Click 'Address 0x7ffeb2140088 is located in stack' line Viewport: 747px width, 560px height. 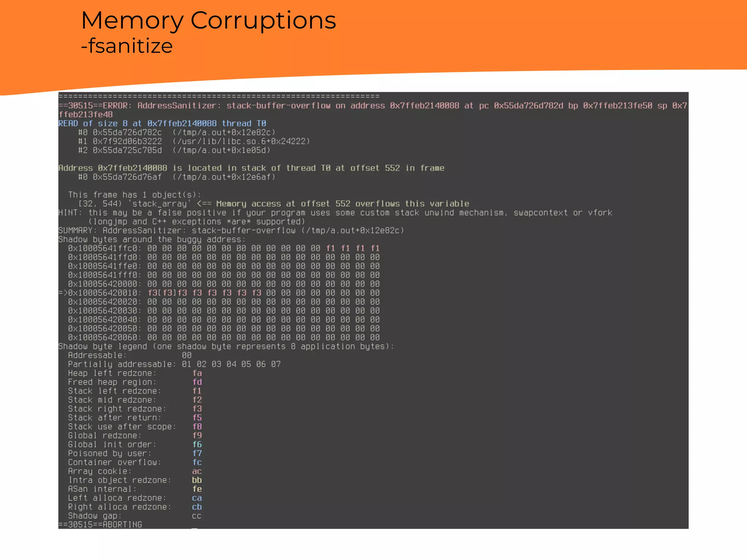click(251, 168)
